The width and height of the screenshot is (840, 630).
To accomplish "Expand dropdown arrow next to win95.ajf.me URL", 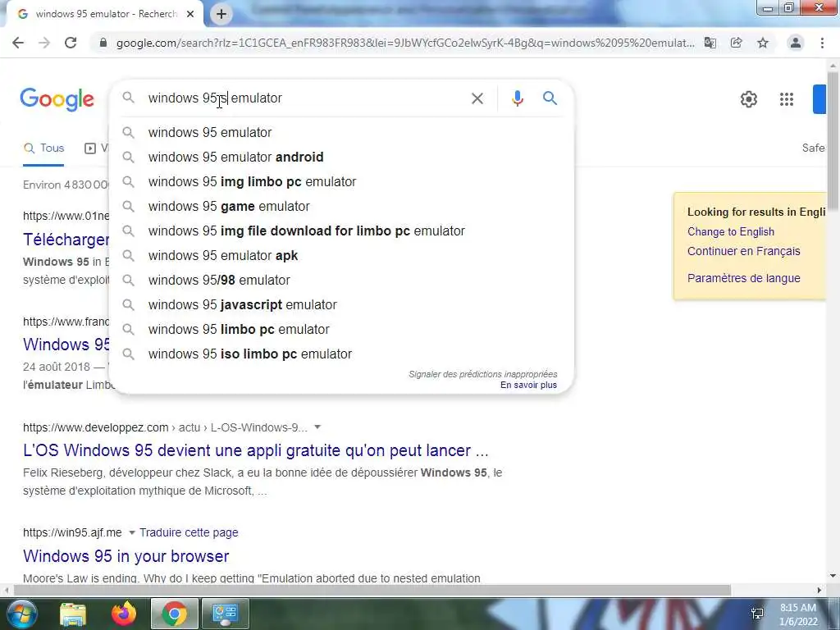I will (131, 532).
